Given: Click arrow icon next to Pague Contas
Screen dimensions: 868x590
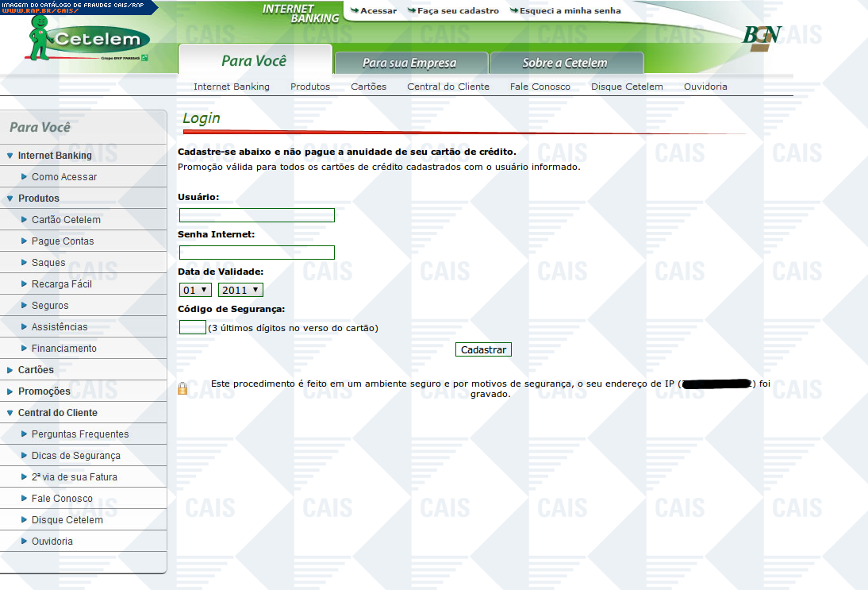Looking at the screenshot, I should click(x=25, y=241).
